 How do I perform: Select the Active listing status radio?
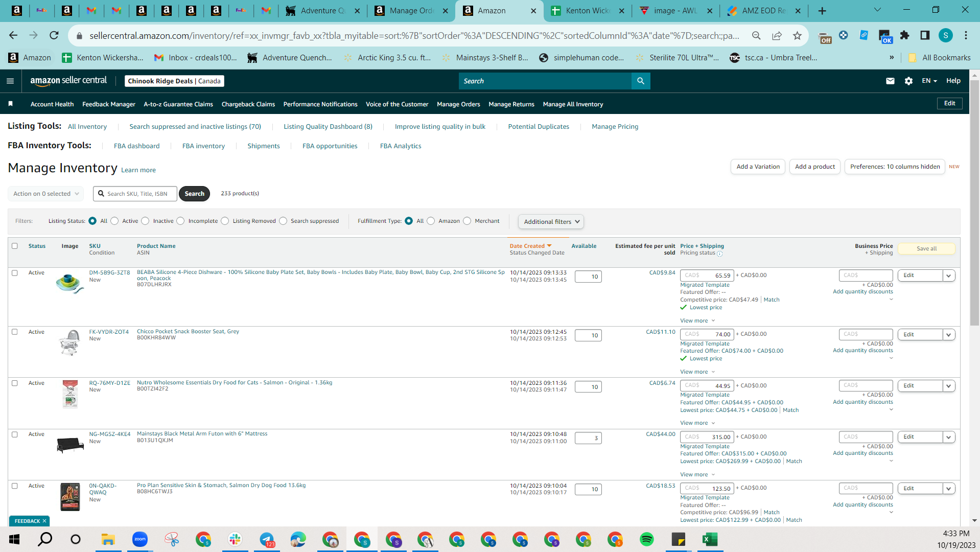click(x=114, y=221)
